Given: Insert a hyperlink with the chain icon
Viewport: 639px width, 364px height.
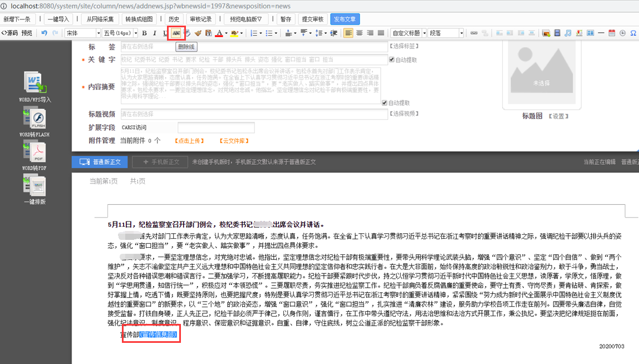Looking at the screenshot, I should pyautogui.click(x=474, y=33).
